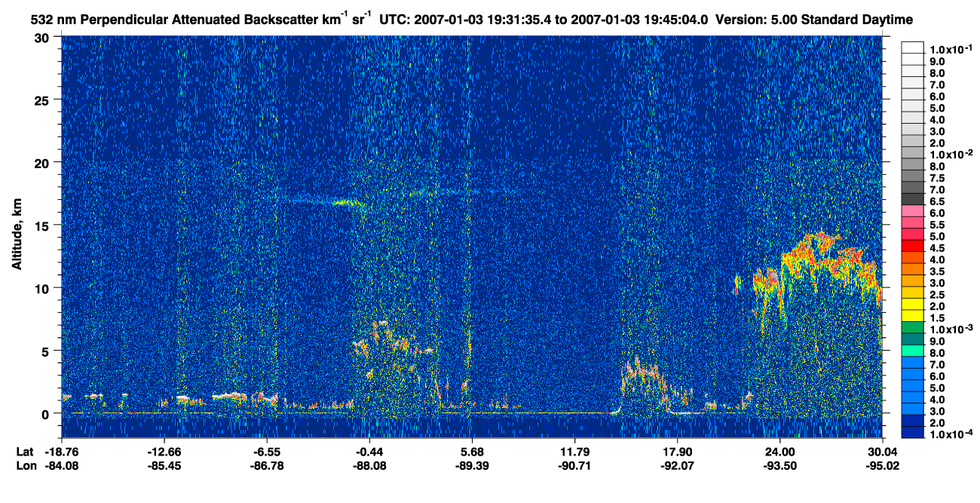Click latitude value 11.79
The width and height of the screenshot is (980, 503).
click(574, 451)
